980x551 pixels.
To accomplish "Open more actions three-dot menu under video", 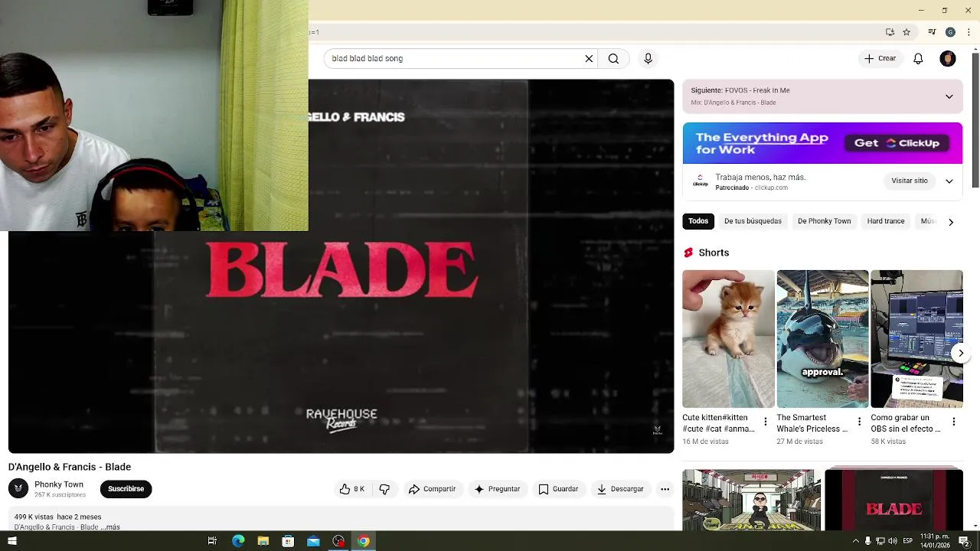I will 665,489.
